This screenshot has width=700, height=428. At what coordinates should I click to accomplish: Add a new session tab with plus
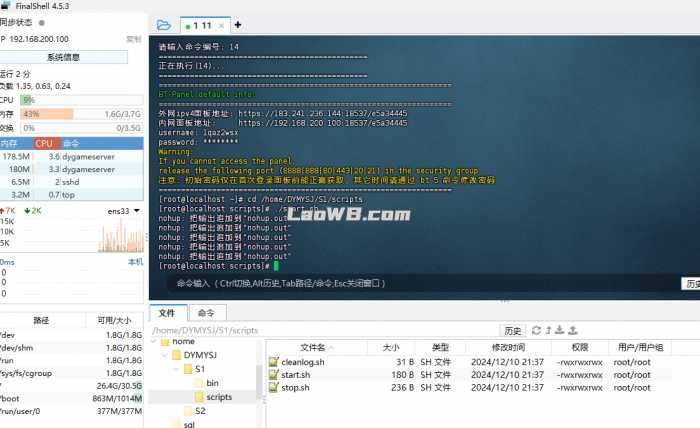[x=238, y=25]
